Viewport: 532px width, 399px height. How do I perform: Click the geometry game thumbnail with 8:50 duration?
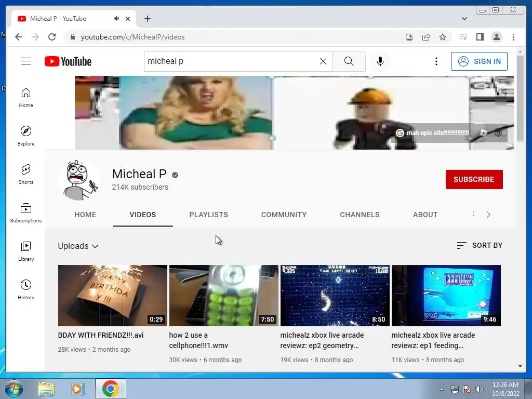(335, 296)
